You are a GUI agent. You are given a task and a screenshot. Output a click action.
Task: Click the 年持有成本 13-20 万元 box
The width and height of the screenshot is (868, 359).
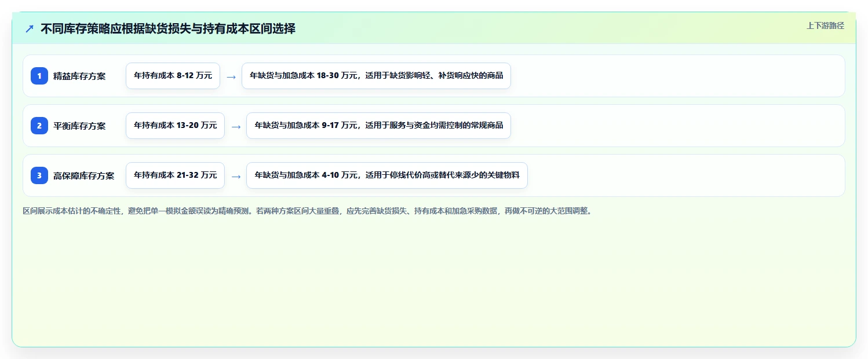[175, 126]
